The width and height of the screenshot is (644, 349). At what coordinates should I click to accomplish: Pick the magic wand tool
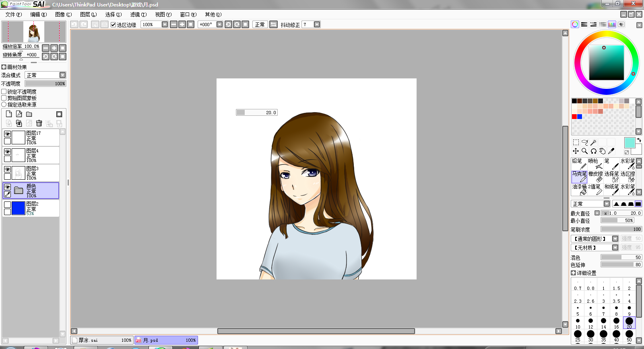coord(594,142)
